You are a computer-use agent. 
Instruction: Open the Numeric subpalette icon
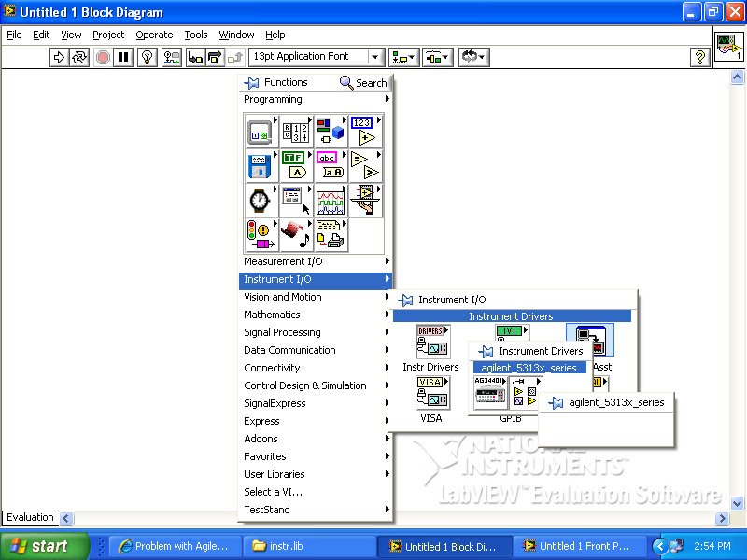pyautogui.click(x=365, y=132)
